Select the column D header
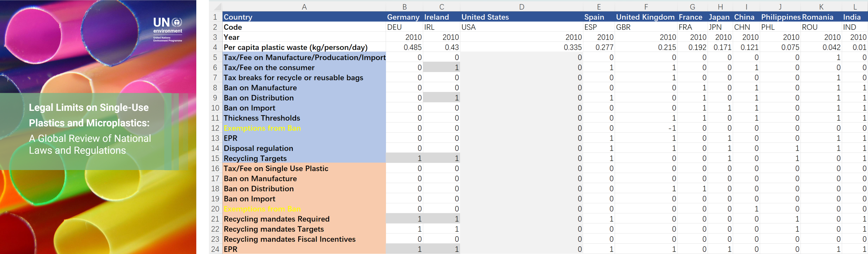868x254 pixels. pyautogui.click(x=521, y=7)
